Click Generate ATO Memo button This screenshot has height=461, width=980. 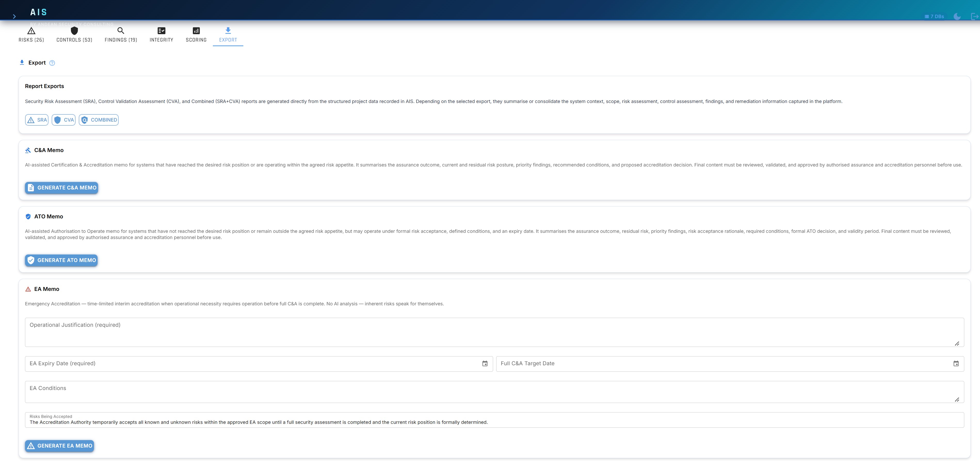(61, 260)
